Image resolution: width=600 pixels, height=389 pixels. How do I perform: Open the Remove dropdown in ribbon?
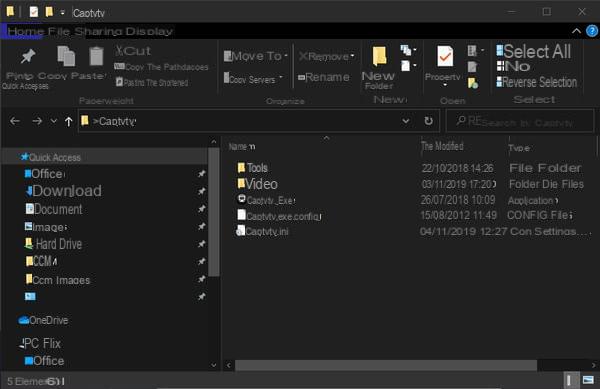[326, 57]
